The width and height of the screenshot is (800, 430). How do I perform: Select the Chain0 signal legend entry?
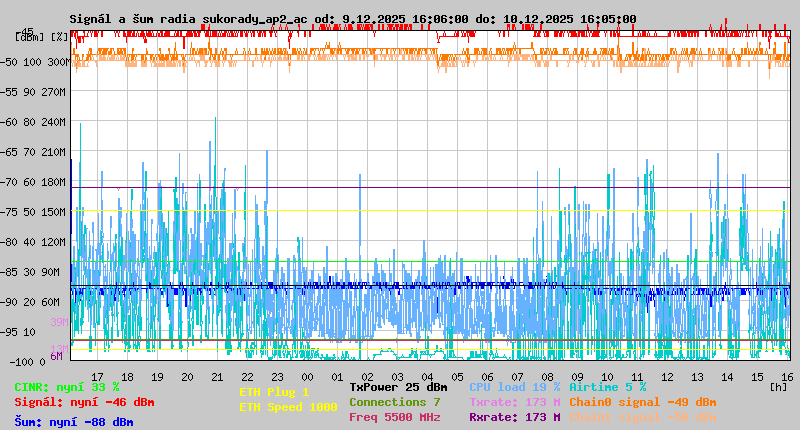[x=642, y=402]
